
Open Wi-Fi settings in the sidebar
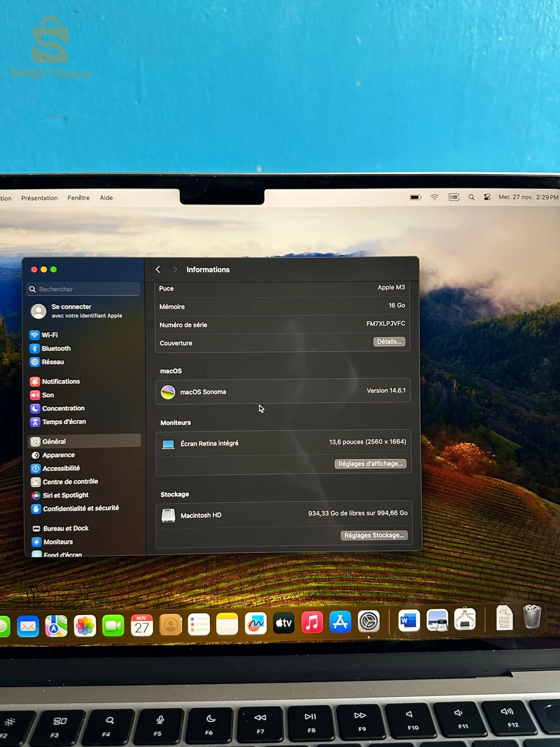pyautogui.click(x=44, y=335)
